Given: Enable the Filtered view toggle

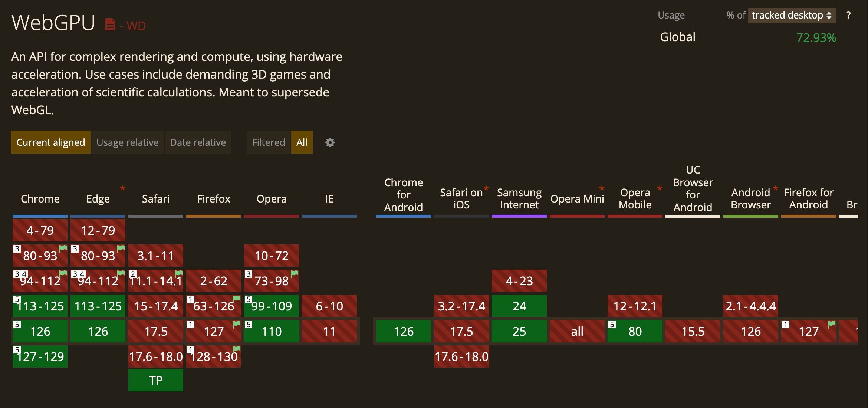Looking at the screenshot, I should (x=268, y=142).
